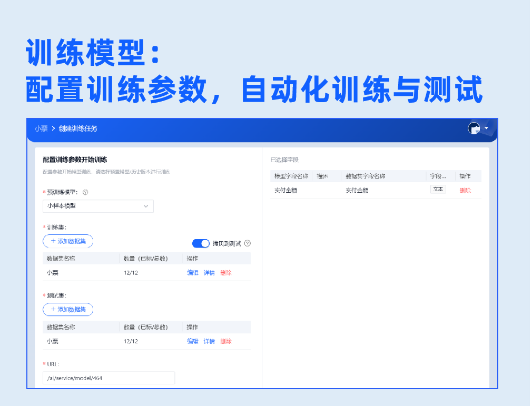Screen dimensions: 532x406
Task: Toggle the 拷贝到测试 switch
Action: coord(201,243)
